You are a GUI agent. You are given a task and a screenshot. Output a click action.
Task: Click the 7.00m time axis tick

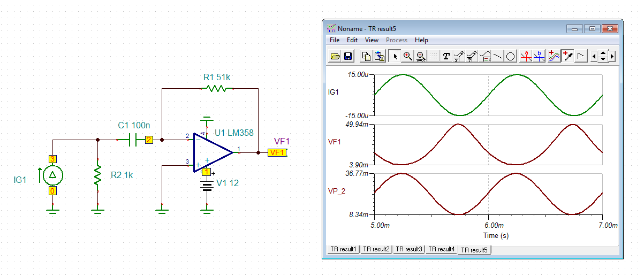coord(608,226)
